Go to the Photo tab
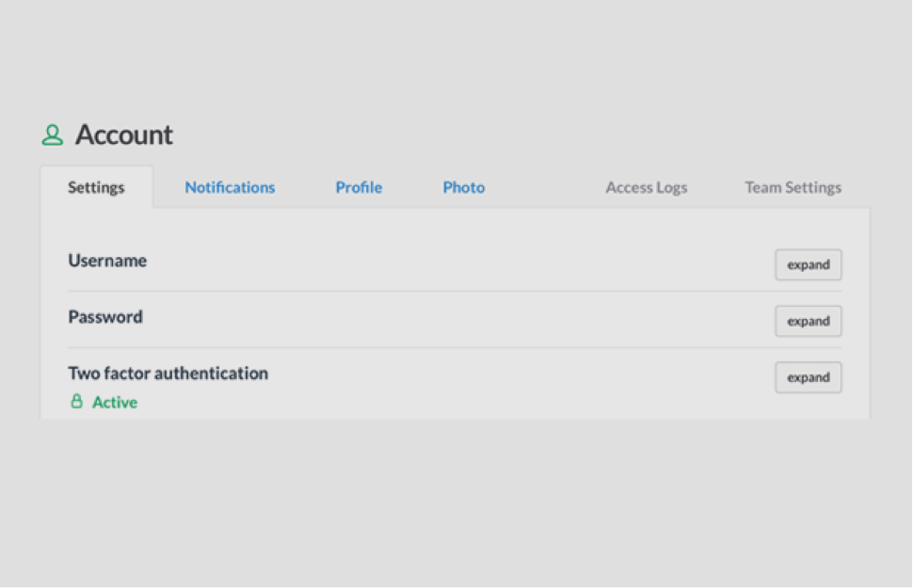The width and height of the screenshot is (913, 588). point(463,187)
